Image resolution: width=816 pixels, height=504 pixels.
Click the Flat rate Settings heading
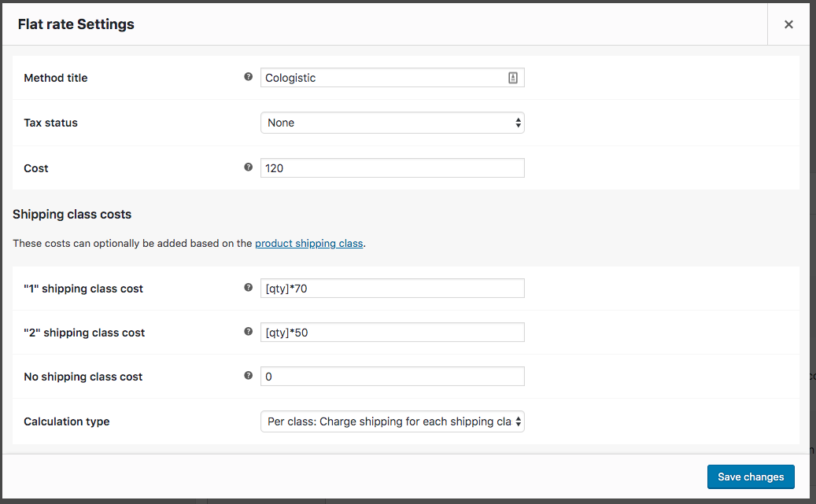tap(76, 24)
